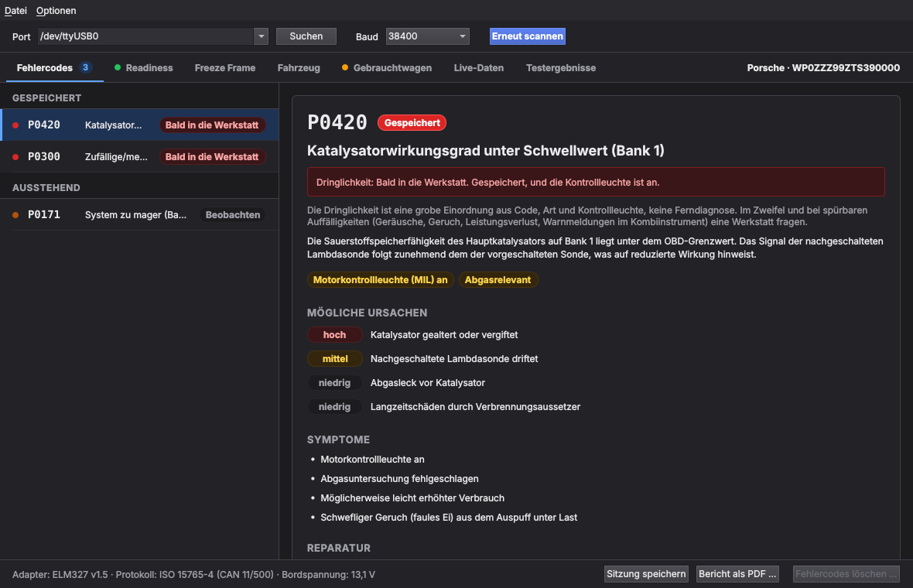Viewport: 913px width, 588px height.
Task: Click the green dot on Readiness tab
Action: tap(118, 67)
